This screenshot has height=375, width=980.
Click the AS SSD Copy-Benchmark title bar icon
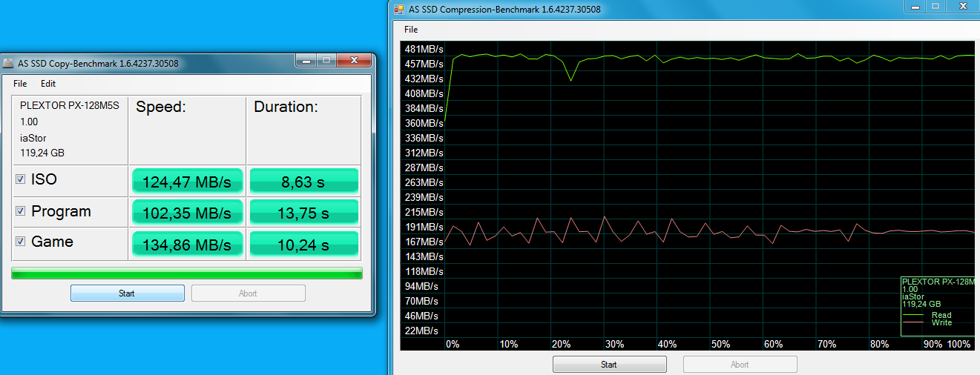(x=8, y=63)
